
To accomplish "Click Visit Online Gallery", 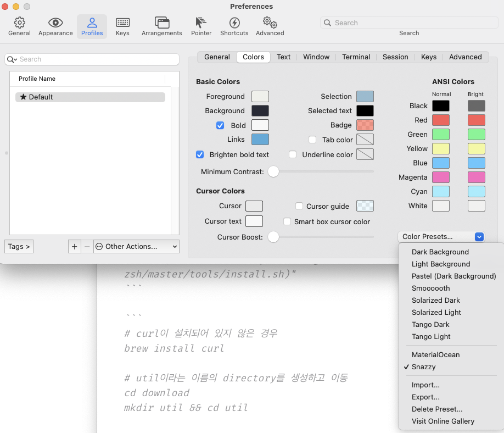I will [x=451, y=421].
